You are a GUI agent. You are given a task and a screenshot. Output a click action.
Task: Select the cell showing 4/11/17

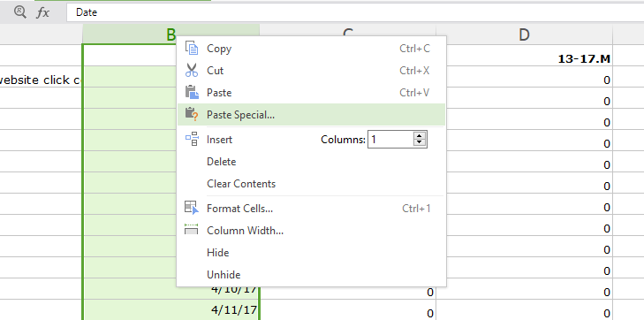coord(171,309)
